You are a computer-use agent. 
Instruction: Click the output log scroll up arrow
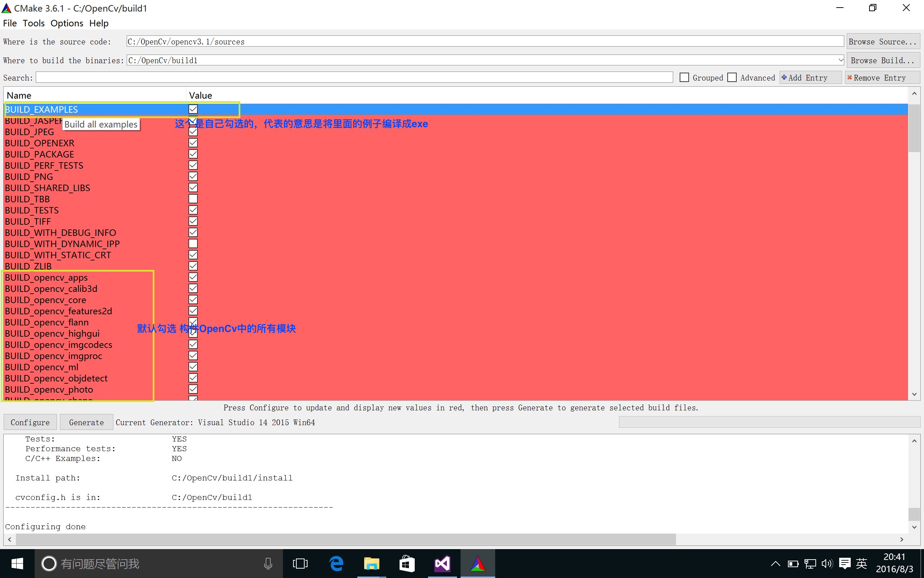point(914,441)
